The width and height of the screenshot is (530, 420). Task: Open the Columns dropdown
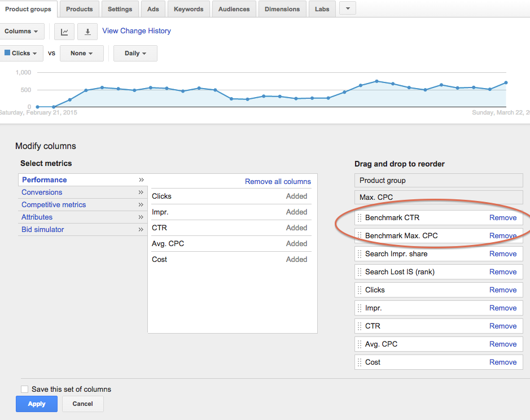click(21, 31)
